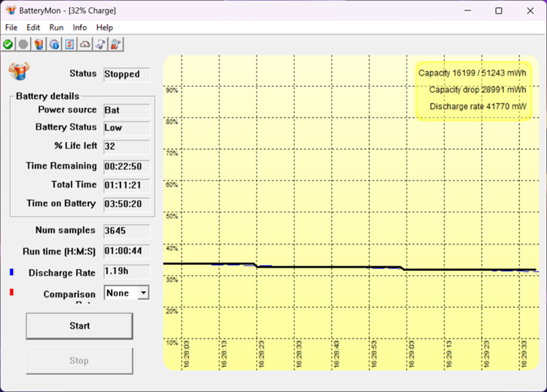Open the Help menu
The height and width of the screenshot is (392, 547).
coord(105,27)
